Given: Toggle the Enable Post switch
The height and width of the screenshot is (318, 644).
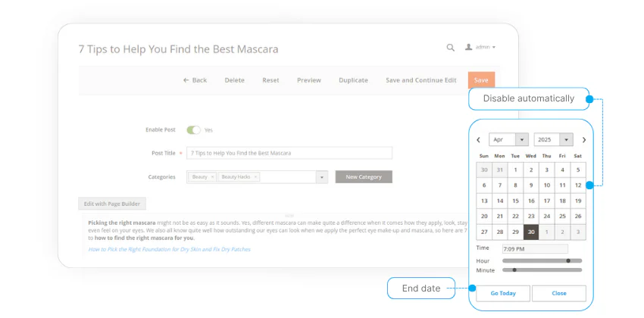Looking at the screenshot, I should 193,129.
